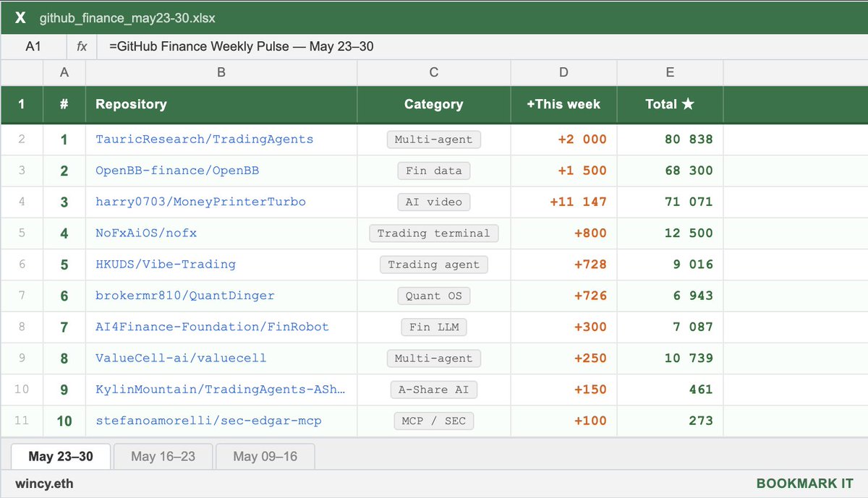Click the Multi-agent tag for TradingAgents
This screenshot has width=868, height=498.
(434, 139)
